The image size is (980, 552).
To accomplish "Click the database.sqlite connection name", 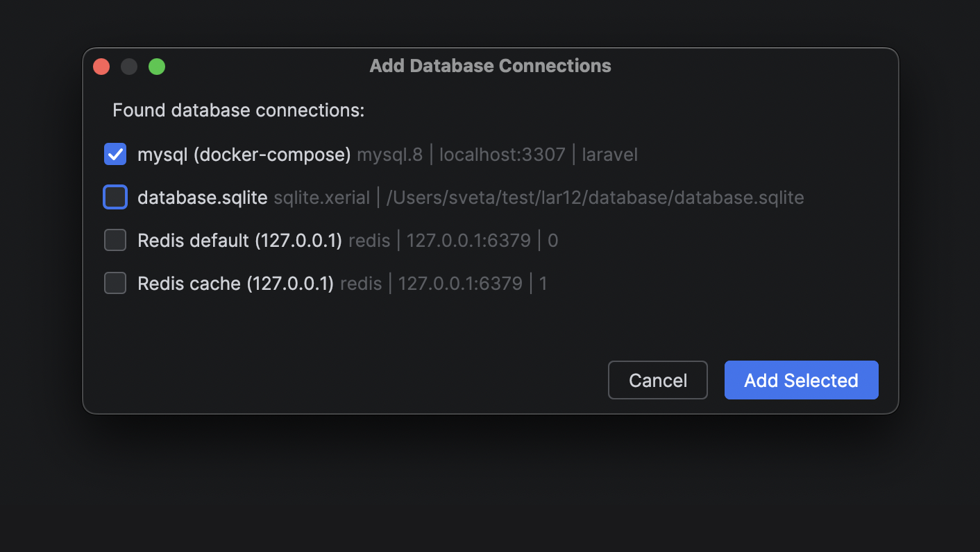I will [x=202, y=198].
